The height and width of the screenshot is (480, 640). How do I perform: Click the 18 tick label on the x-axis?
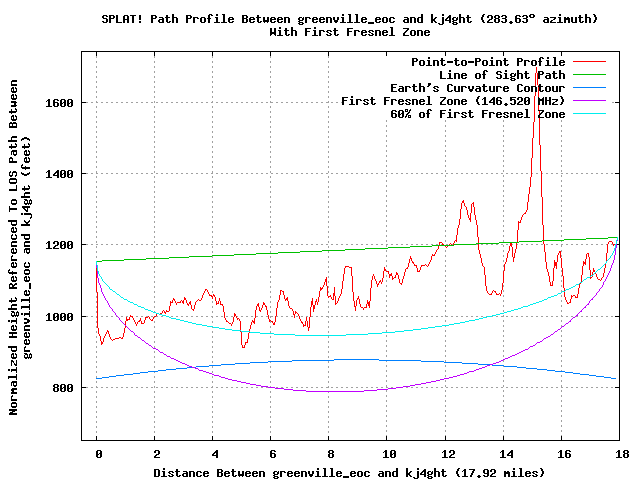pos(622,454)
